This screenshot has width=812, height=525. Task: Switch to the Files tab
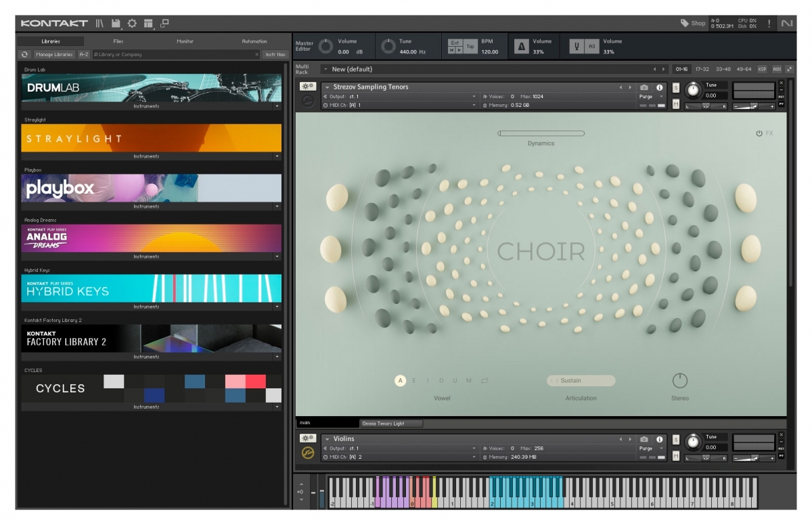click(x=118, y=41)
